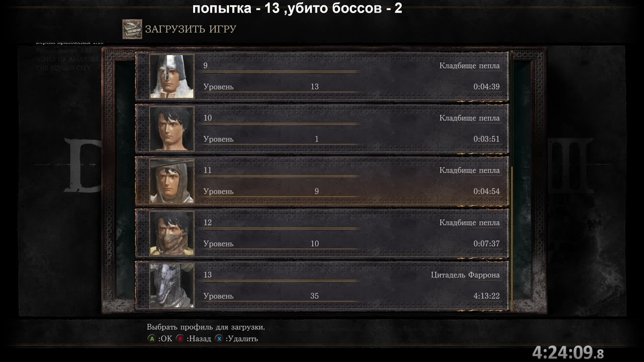Load save slot named 10
The width and height of the screenshot is (644, 362).
pos(322,129)
